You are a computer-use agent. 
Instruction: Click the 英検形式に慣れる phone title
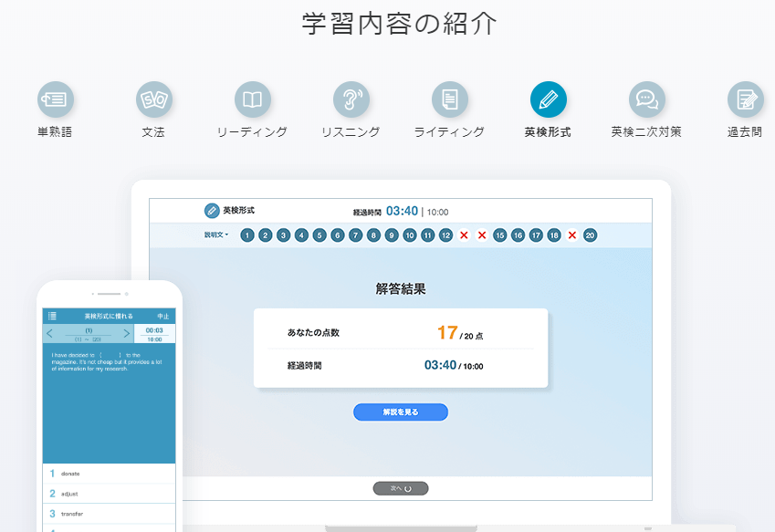pos(109,316)
